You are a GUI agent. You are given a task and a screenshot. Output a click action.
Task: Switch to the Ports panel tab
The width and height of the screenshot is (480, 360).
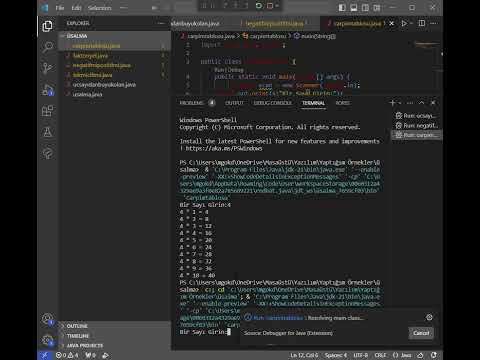(x=342, y=103)
